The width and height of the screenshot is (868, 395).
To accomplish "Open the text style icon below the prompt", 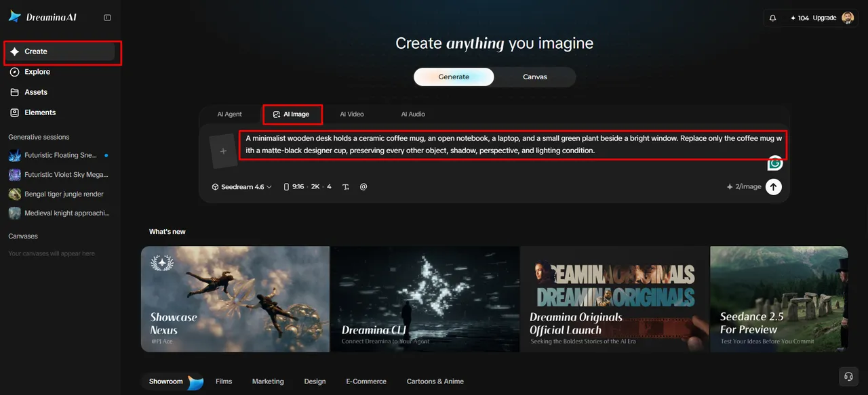I will 346,187.
